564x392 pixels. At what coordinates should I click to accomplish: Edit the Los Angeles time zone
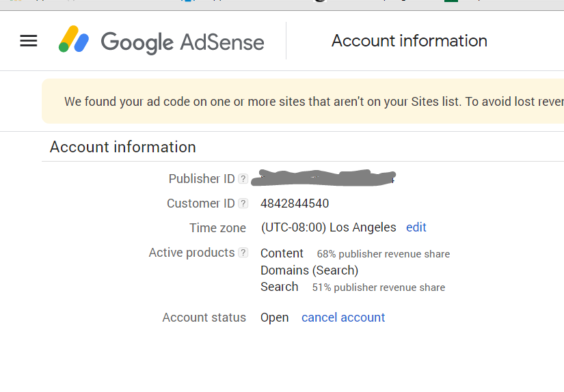pyautogui.click(x=416, y=227)
